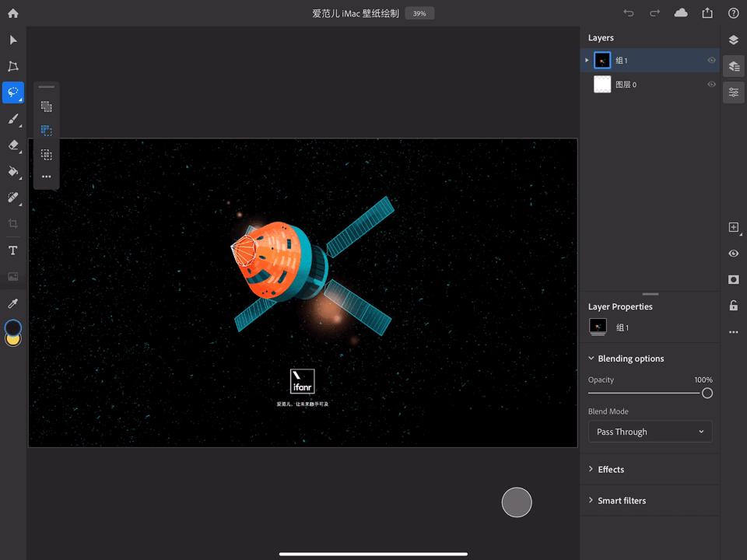This screenshot has height=560, width=747.
Task: Select the Eyedropper tool
Action: (x=12, y=303)
